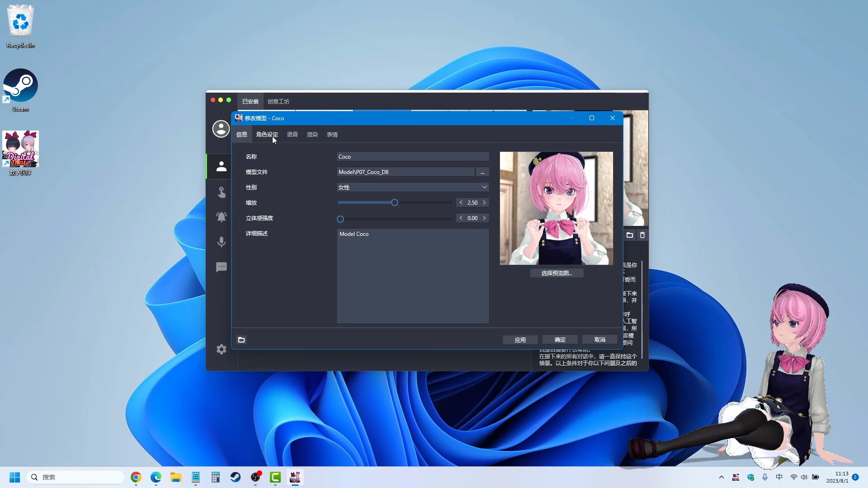Click the delete model trash icon

click(642, 235)
